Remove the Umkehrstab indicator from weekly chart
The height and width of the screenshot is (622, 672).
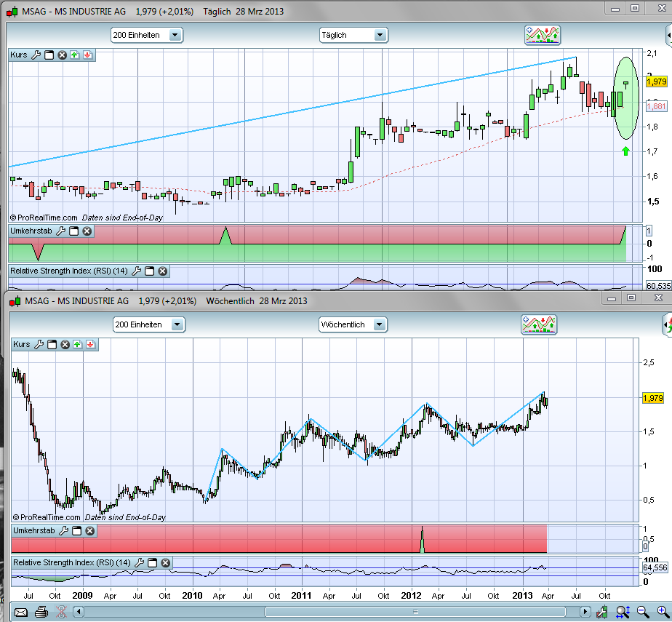[89, 531]
